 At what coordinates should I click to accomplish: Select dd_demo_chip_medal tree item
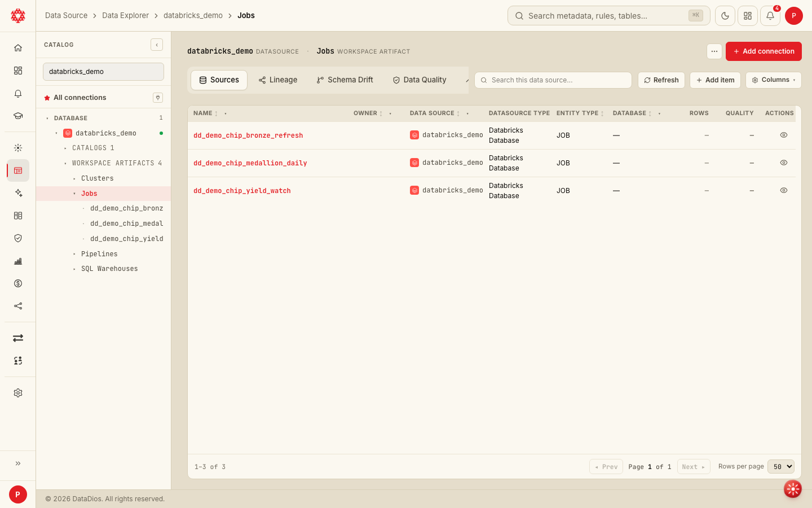[127, 224]
